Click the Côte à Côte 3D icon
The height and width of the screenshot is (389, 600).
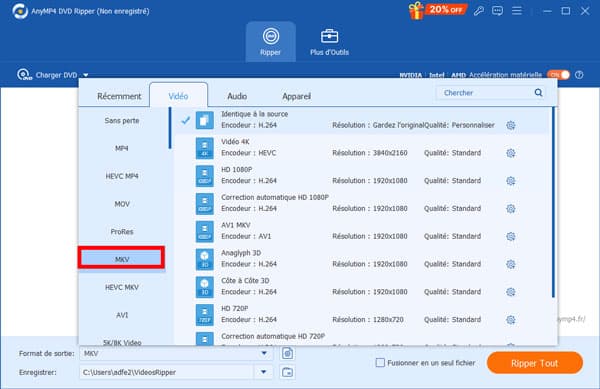click(x=205, y=287)
